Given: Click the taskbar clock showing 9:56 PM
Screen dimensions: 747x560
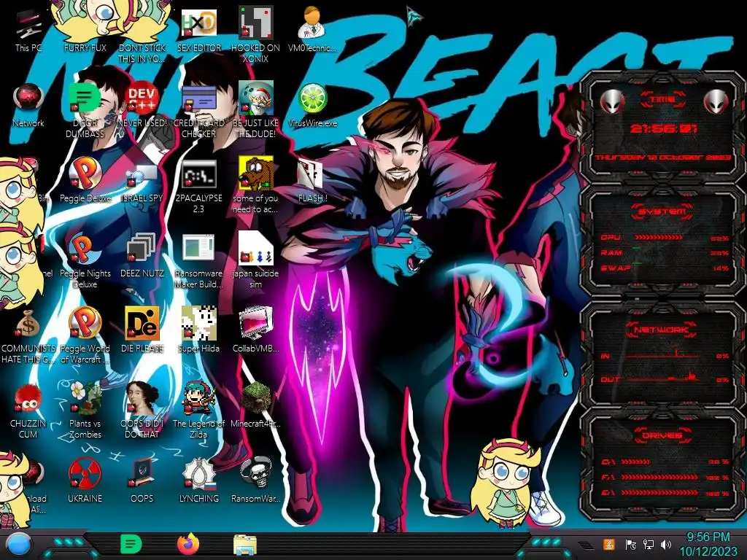Looking at the screenshot, I should click(x=708, y=544).
